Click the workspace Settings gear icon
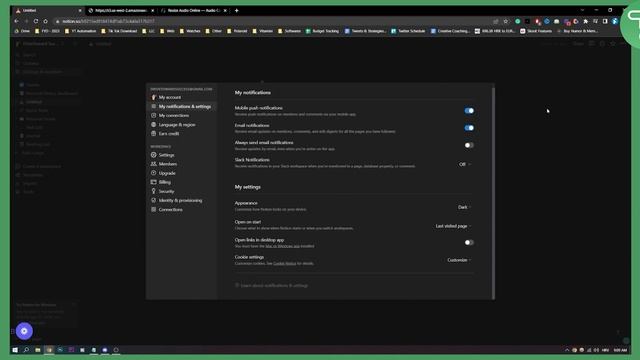Screen dimensions: 640x360 click(x=153, y=155)
